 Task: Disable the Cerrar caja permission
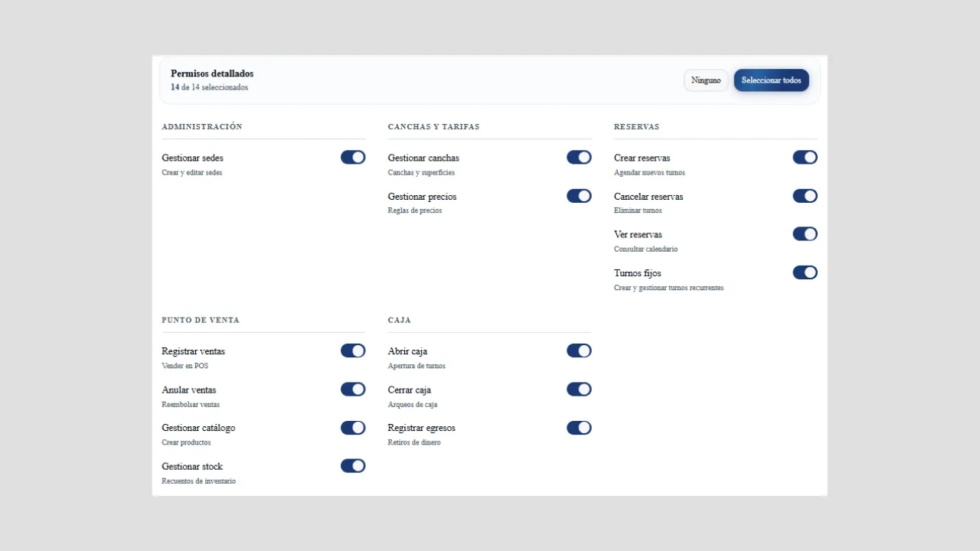(x=579, y=389)
